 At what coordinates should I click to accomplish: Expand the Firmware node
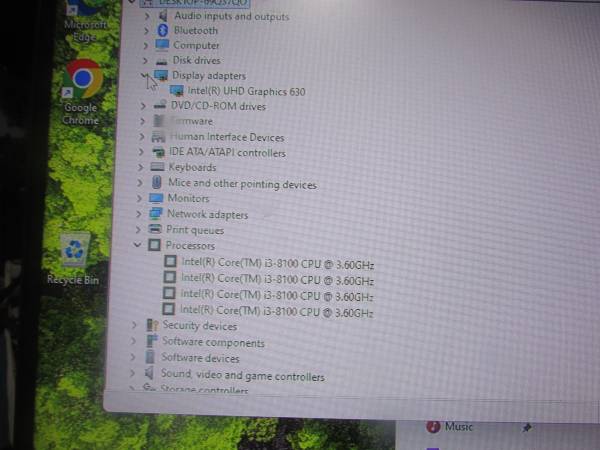tap(142, 121)
